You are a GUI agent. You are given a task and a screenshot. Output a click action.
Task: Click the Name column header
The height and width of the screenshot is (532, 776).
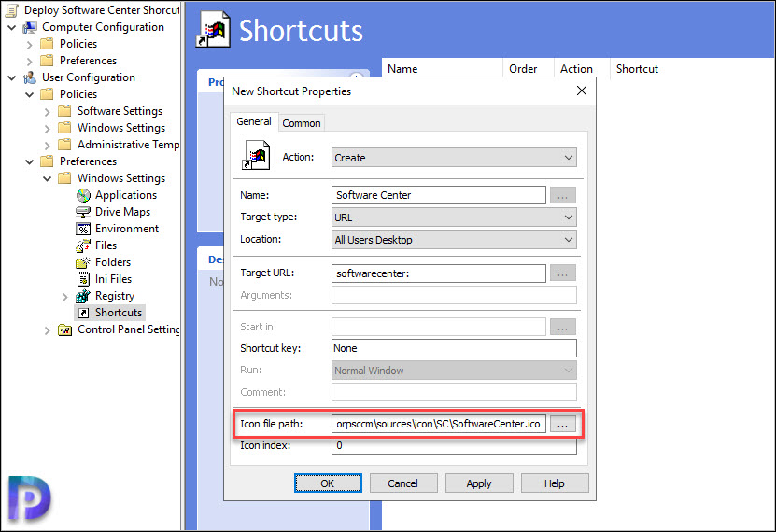[x=443, y=69]
